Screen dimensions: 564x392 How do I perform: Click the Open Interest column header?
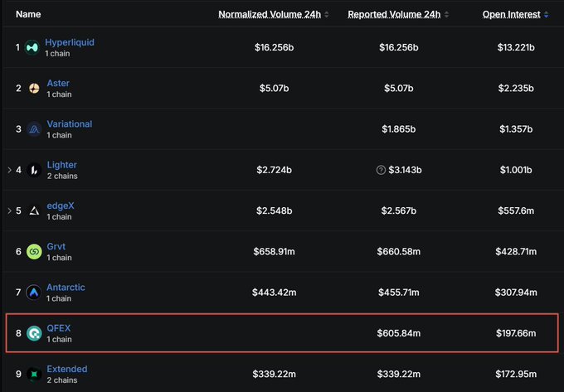[x=512, y=14]
